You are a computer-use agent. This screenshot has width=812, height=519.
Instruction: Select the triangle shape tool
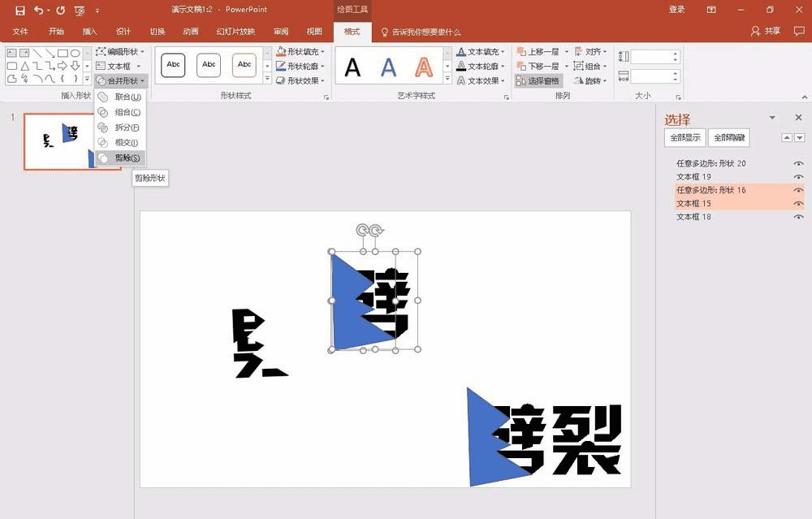tap(24, 66)
